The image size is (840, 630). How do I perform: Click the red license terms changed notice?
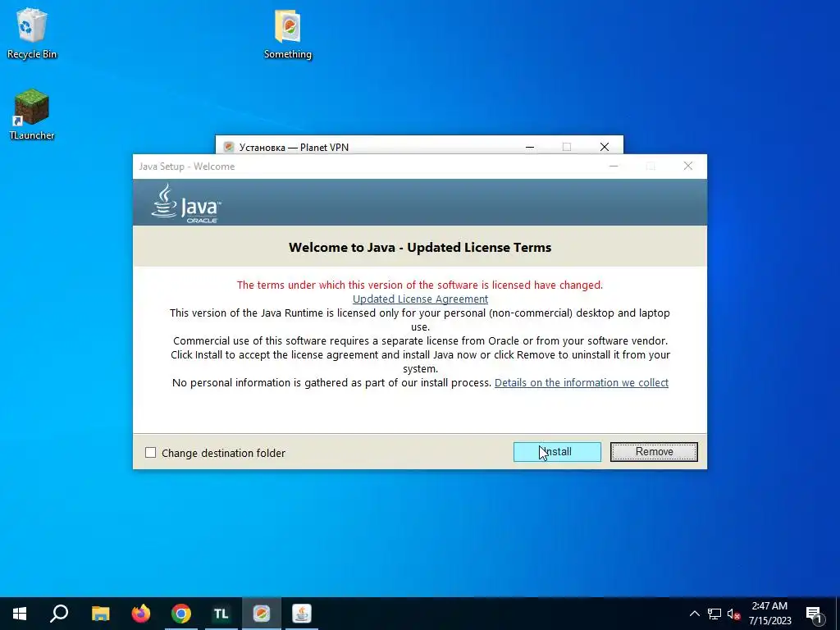click(420, 285)
